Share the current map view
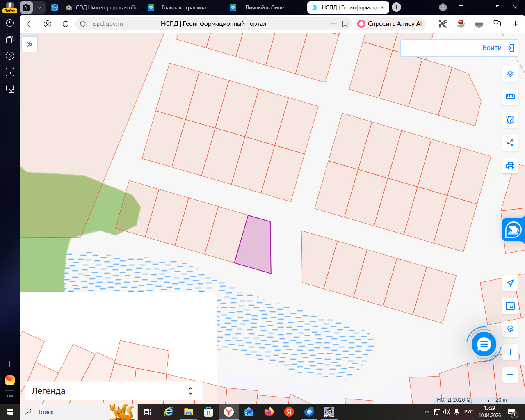 [x=510, y=143]
